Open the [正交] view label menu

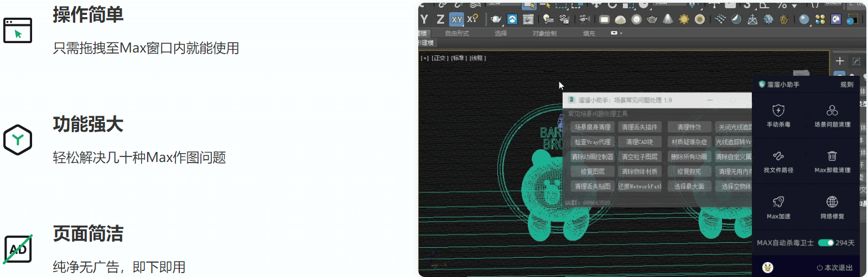point(440,58)
